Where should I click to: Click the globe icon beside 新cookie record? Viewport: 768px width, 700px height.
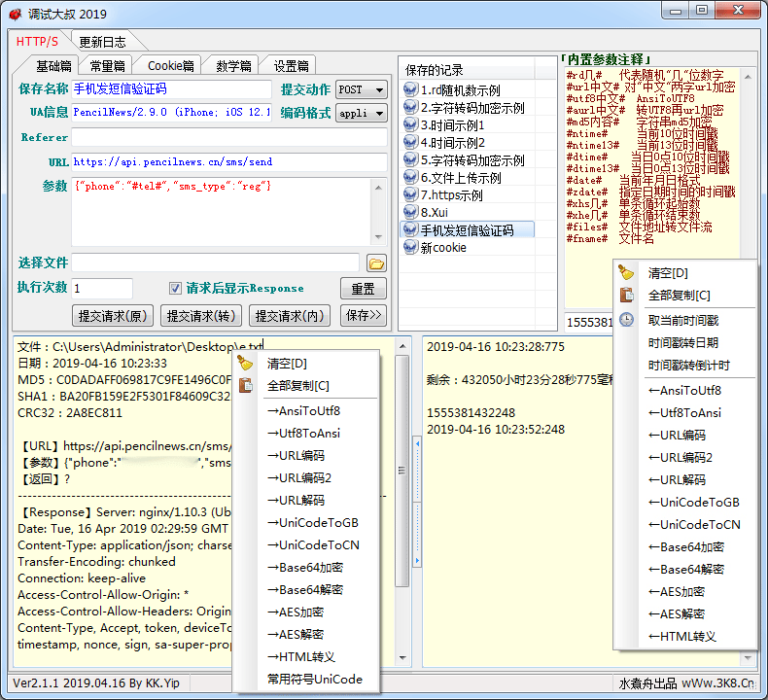tap(410, 248)
